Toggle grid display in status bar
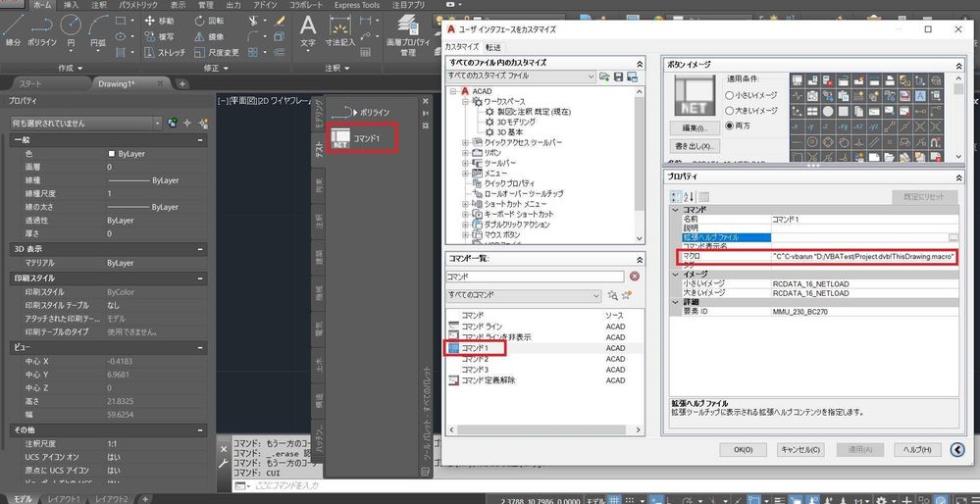Screen dimensions: 980x504 click(x=615, y=500)
